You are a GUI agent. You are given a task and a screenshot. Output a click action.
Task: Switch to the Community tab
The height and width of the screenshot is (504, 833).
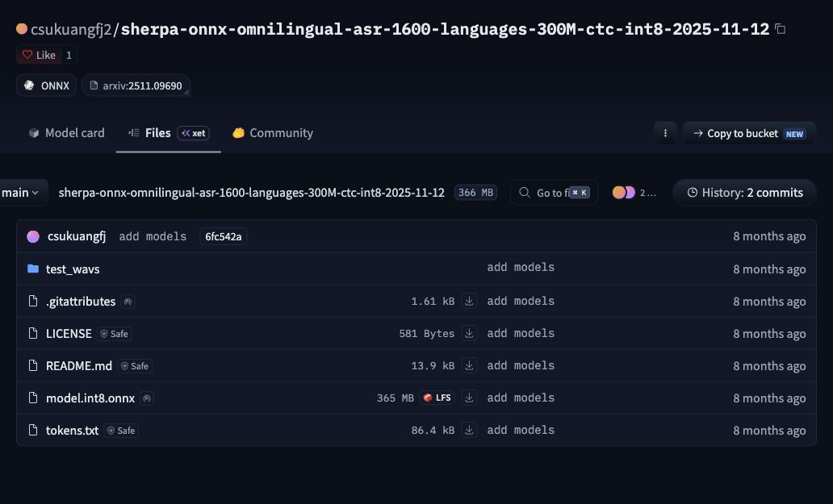coord(273,132)
